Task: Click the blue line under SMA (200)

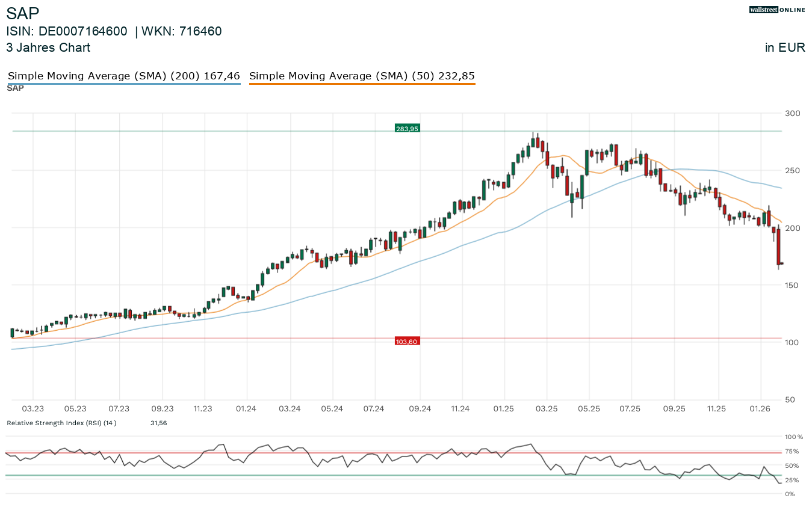Action: pos(123,84)
